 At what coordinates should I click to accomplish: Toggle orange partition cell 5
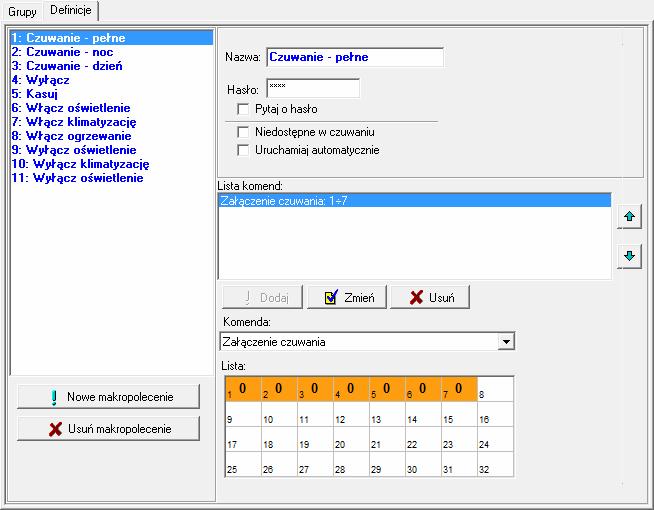(387, 389)
